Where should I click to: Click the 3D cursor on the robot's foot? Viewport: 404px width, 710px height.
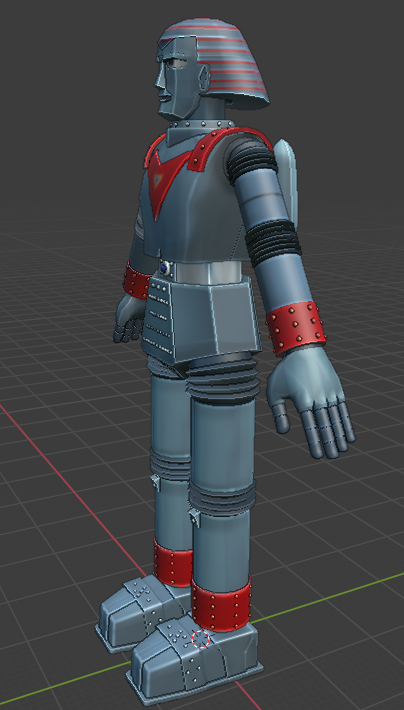pos(200,639)
